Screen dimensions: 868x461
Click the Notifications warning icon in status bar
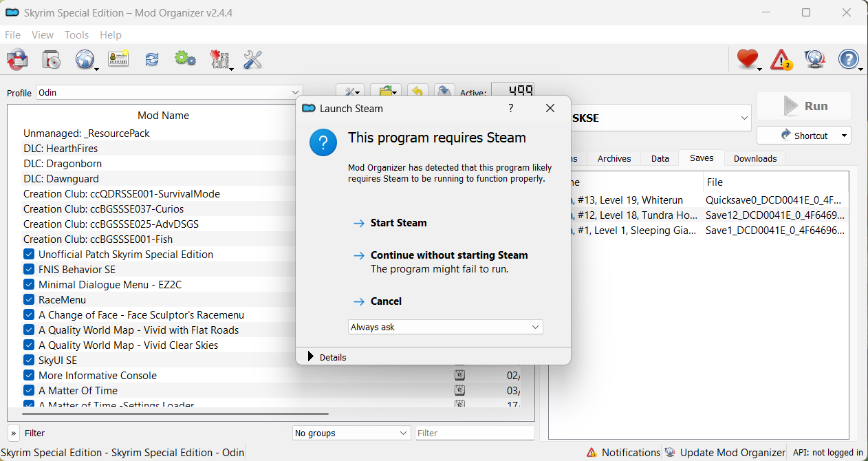click(592, 453)
